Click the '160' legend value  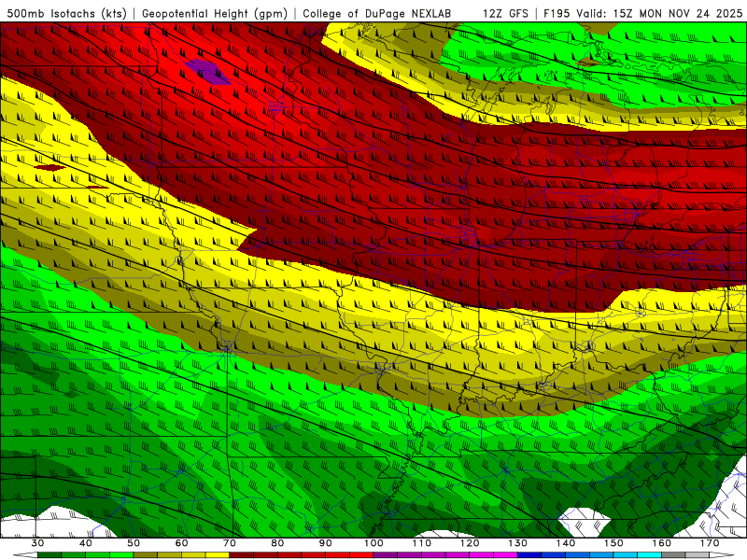662,543
